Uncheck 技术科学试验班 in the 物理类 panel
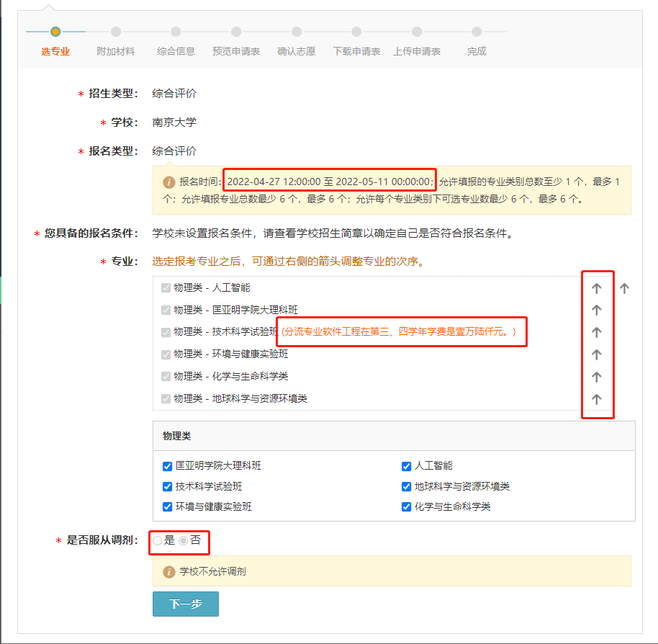Screen dimensions: 658x644 (x=168, y=486)
